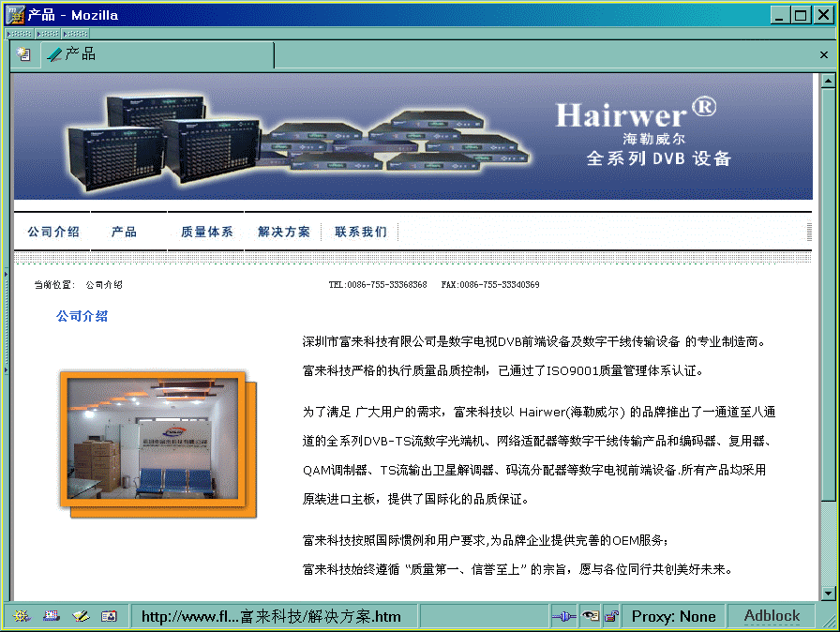Click the line mentioning Hairwer(海勒威尔) brand

pos(539,412)
